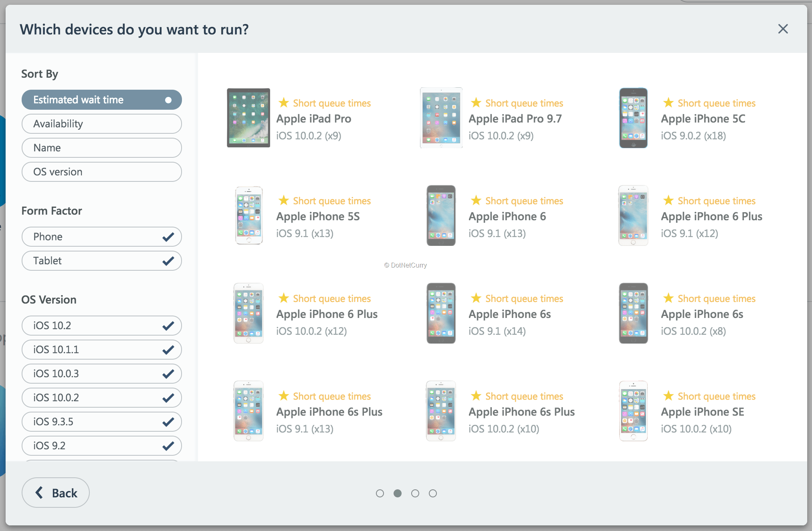This screenshot has height=531, width=812.
Task: Select iPhone 6s Plus iOS 10.0.2 thumbnail
Action: click(x=441, y=411)
